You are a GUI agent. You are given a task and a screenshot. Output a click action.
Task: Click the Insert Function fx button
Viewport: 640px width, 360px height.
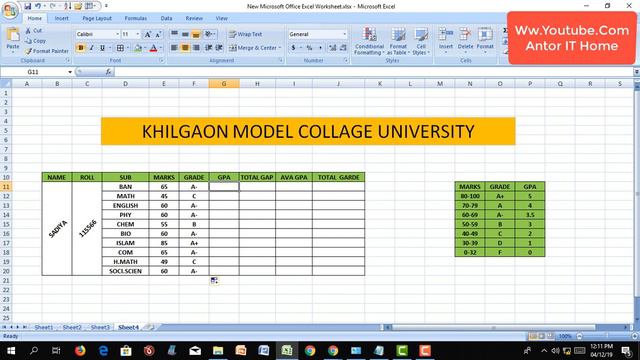[x=108, y=72]
